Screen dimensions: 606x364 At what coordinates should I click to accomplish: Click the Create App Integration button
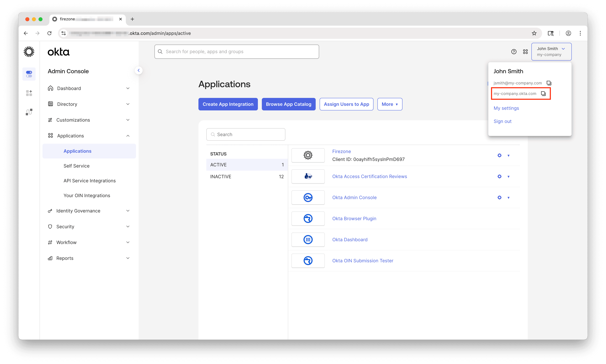tap(228, 104)
